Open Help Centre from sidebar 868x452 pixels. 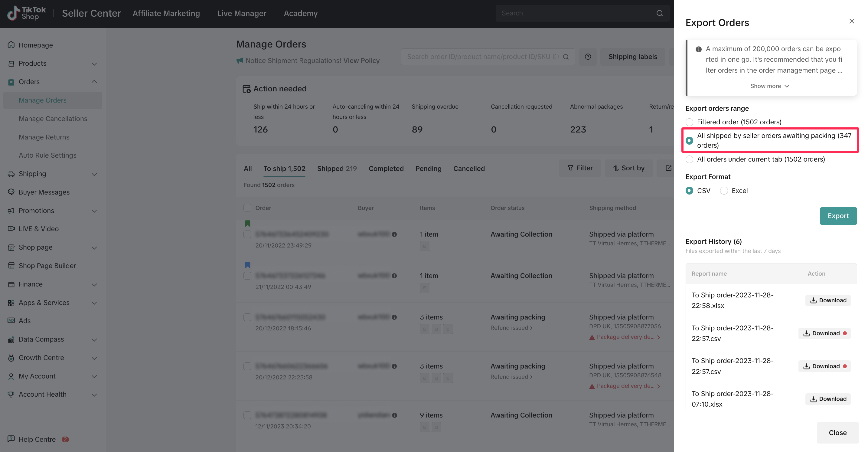tap(37, 439)
